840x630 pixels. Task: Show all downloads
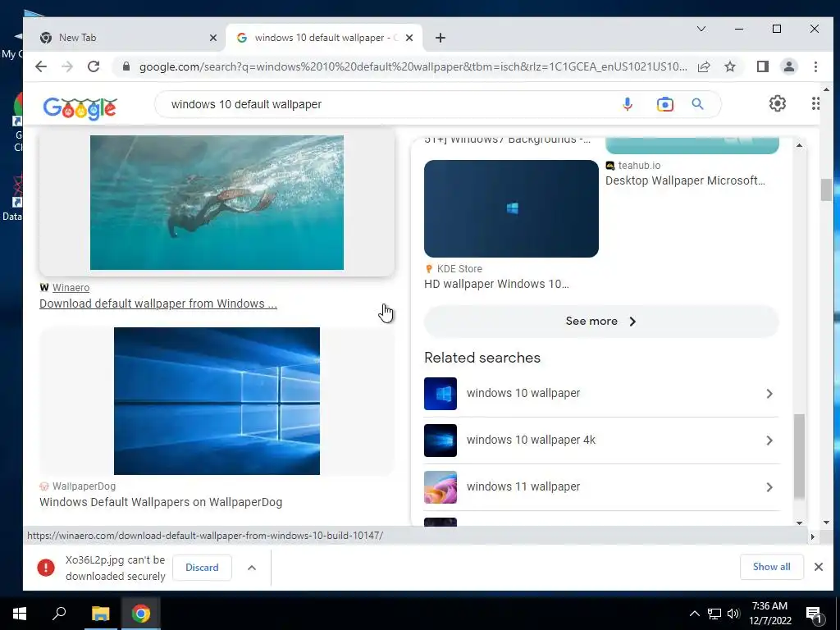tap(771, 567)
